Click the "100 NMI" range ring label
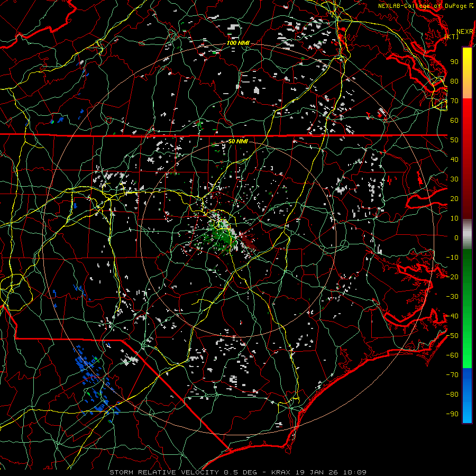The width and height of the screenshot is (476, 476). [x=239, y=43]
